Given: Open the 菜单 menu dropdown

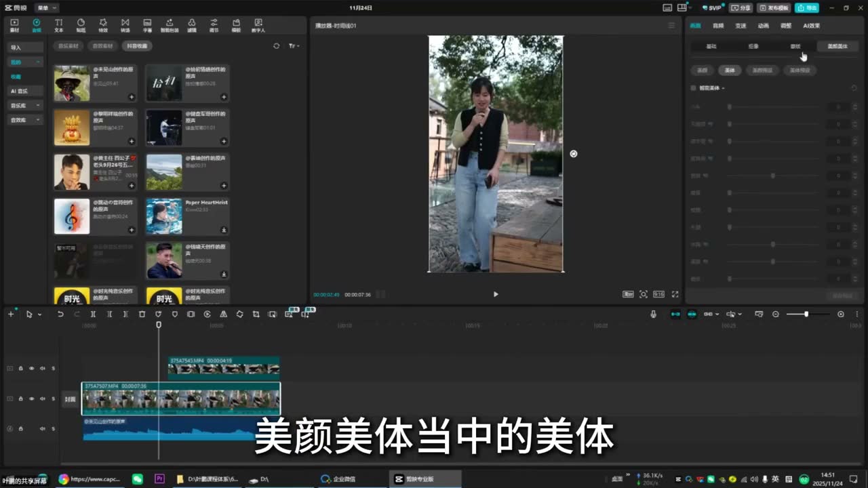Looking at the screenshot, I should coord(46,7).
